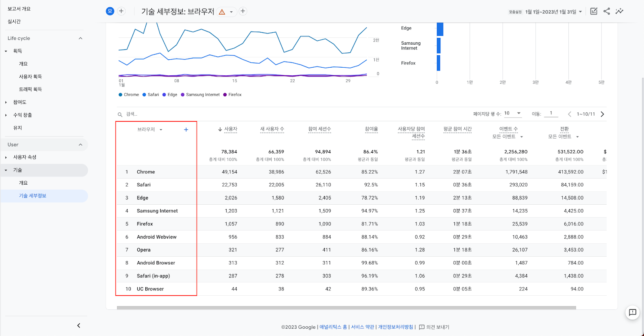Screen dimensions: 644x336
Task: Collapse the User section
Action: tap(80, 145)
